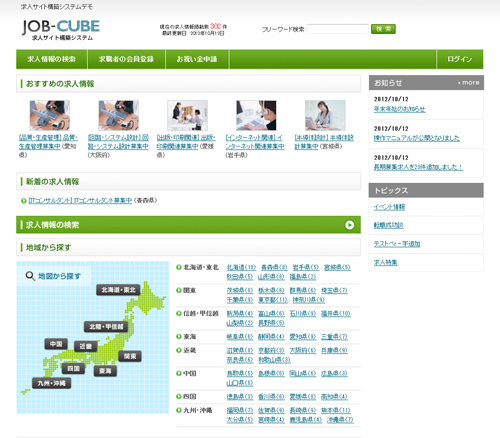
Task: Select 九州・沖縄 label on the Japan map
Action: click(x=52, y=383)
